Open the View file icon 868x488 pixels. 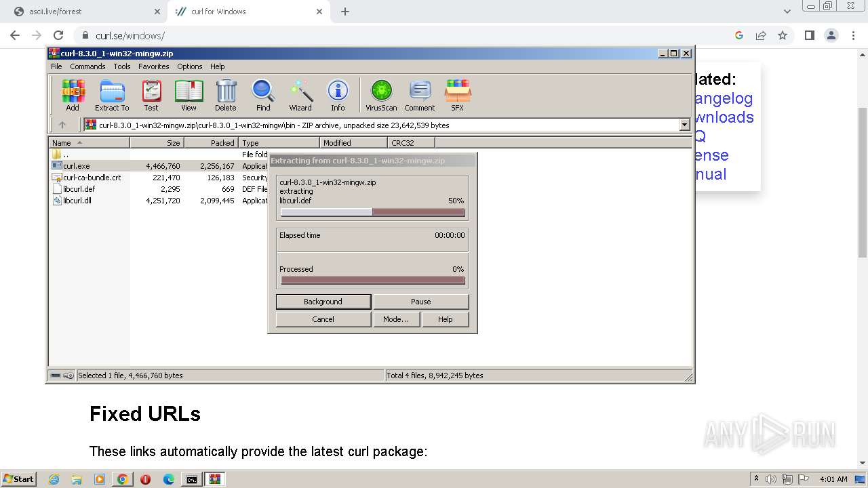pos(189,95)
